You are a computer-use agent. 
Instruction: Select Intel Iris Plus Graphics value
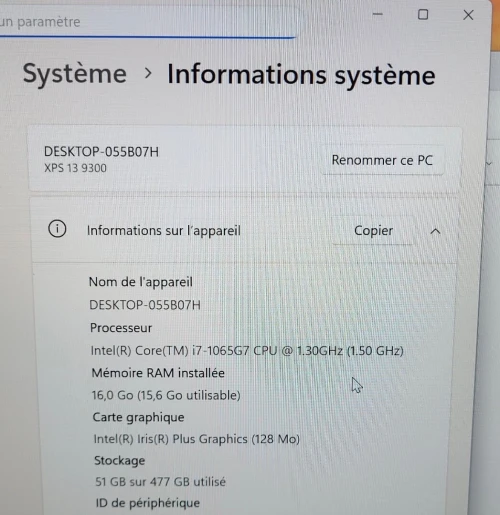[x=197, y=439]
